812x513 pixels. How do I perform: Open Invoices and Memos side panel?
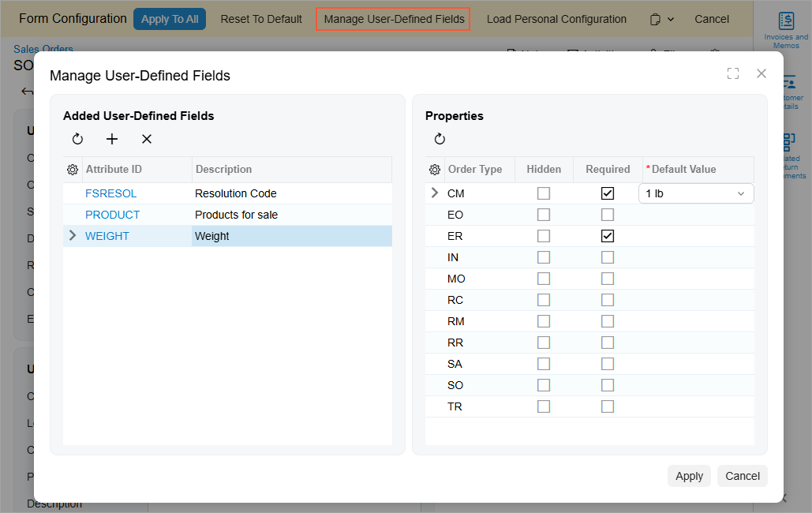click(785, 30)
